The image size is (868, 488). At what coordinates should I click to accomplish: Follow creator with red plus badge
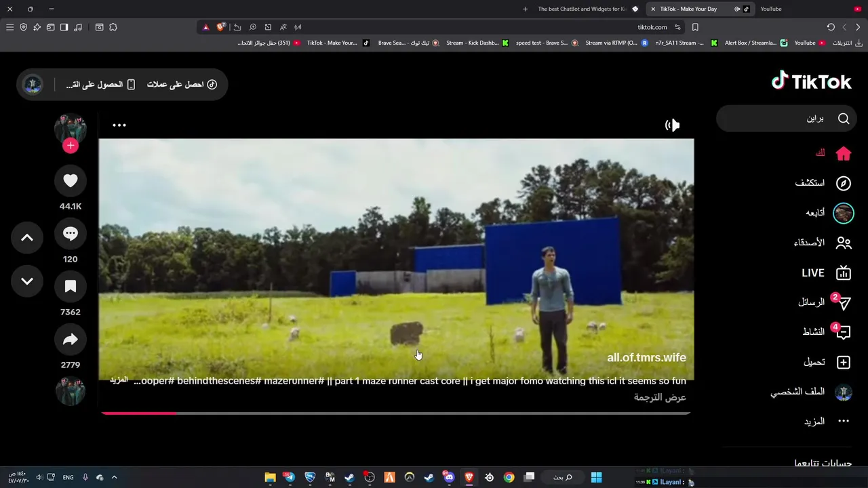point(71,146)
